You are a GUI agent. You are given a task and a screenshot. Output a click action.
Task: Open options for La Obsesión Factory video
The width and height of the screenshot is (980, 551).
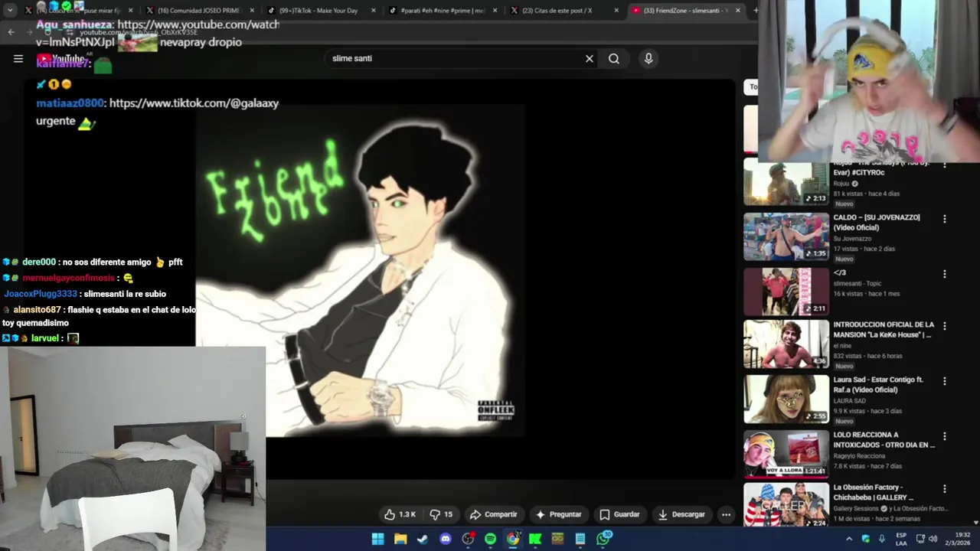pos(944,488)
